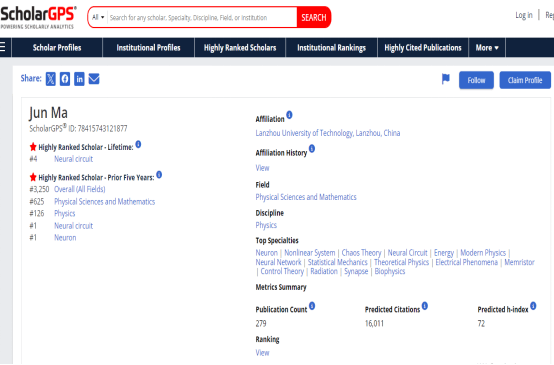554x365 pixels.
Task: Go to Highly Ranked Scholars
Action: 240,48
